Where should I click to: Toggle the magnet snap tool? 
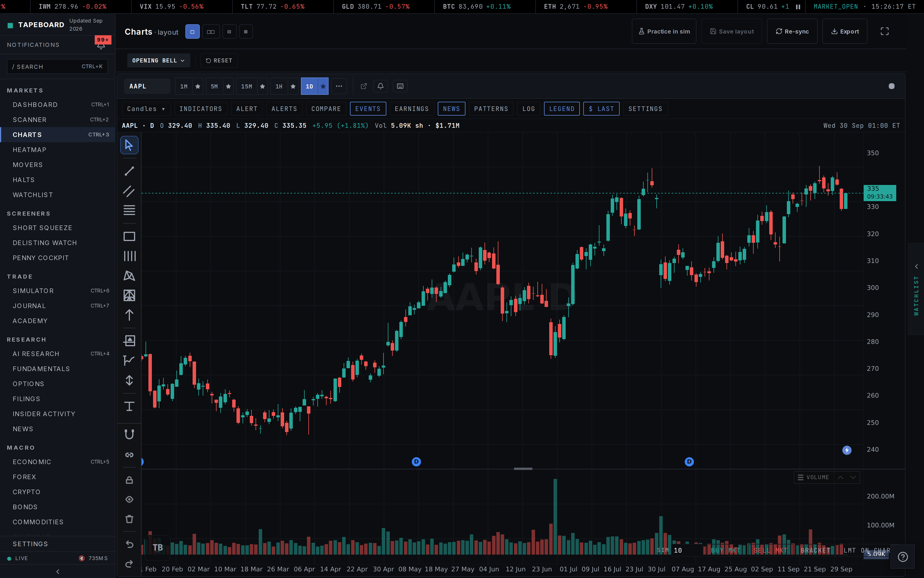click(129, 435)
